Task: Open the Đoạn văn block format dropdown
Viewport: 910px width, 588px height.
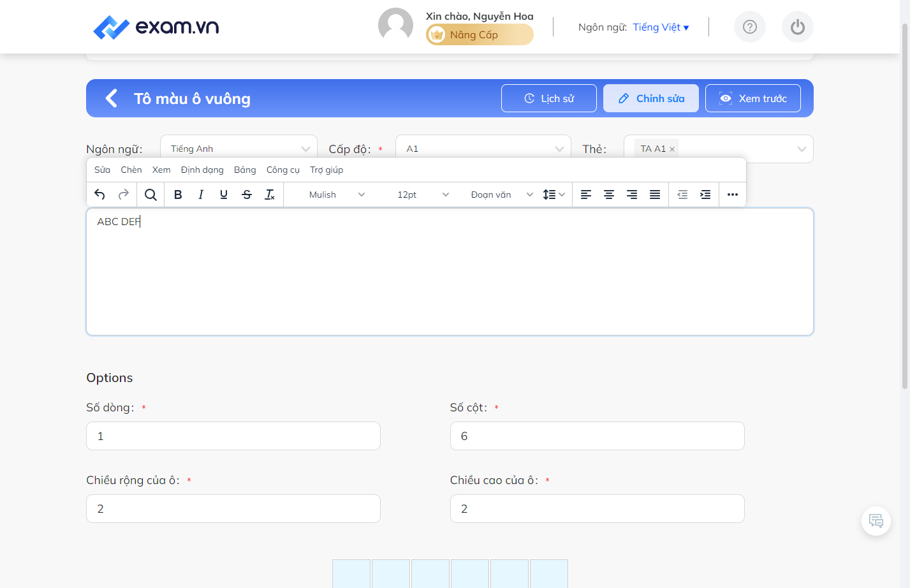Action: point(502,195)
